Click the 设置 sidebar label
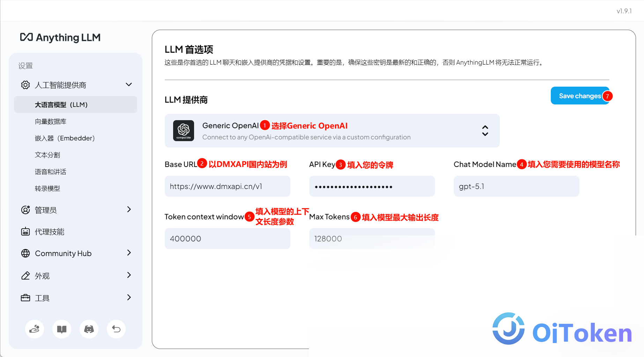 pos(25,66)
